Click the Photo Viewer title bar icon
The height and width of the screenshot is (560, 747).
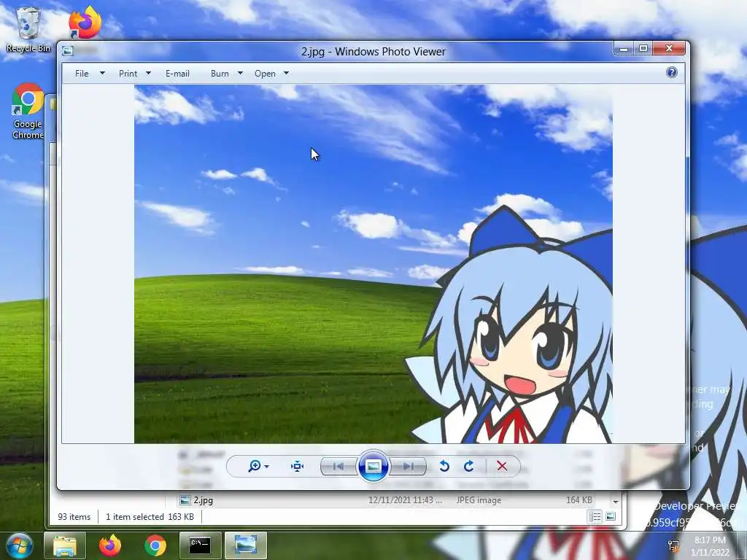click(x=68, y=51)
